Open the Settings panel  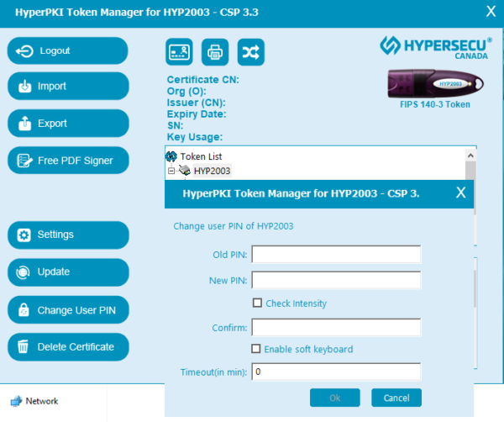(x=68, y=235)
